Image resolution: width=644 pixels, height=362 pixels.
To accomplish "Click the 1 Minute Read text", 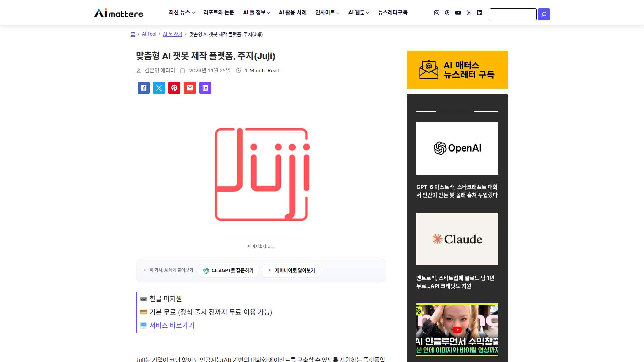I will coord(262,70).
